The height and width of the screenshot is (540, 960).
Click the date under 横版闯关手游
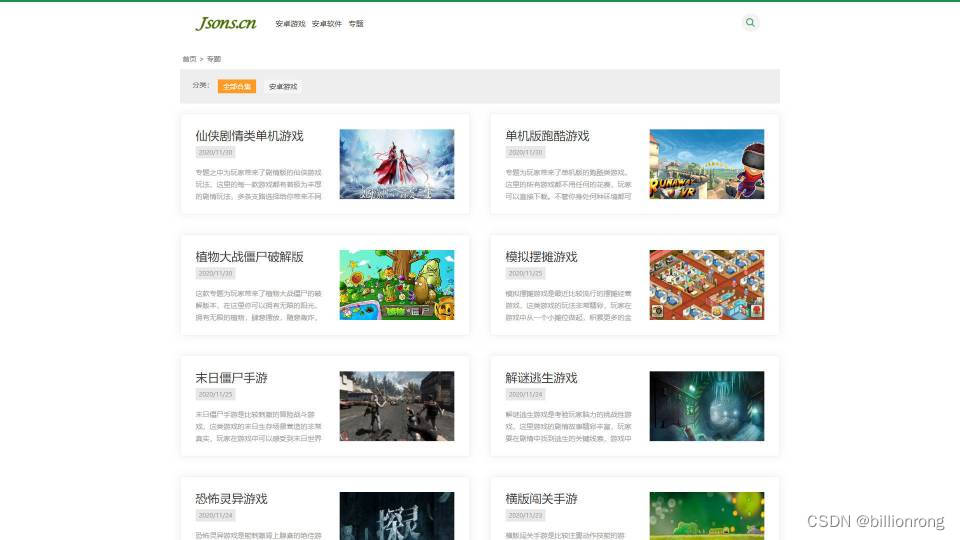[x=525, y=516]
